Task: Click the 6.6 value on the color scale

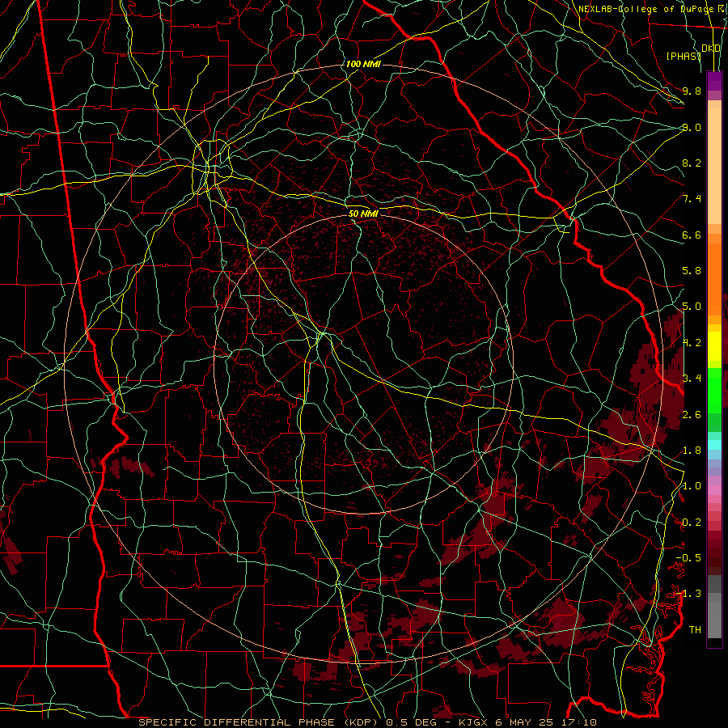Action: coord(692,235)
